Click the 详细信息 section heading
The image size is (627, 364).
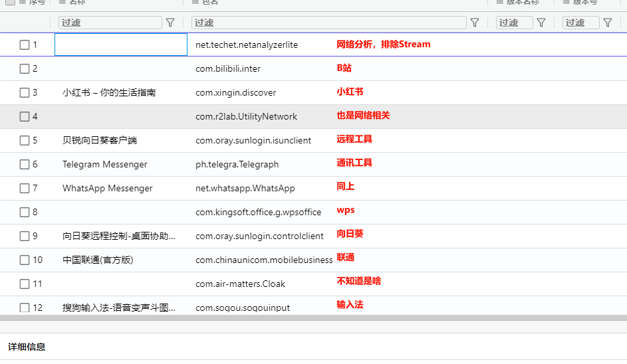pyautogui.click(x=27, y=347)
